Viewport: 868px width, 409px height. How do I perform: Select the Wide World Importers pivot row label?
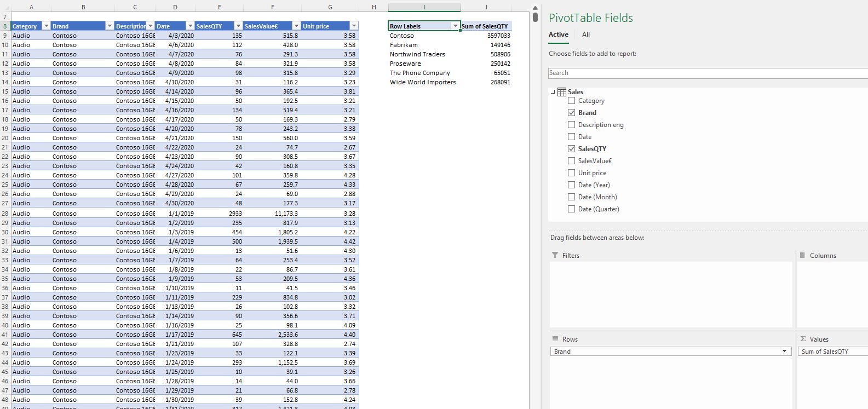point(423,82)
